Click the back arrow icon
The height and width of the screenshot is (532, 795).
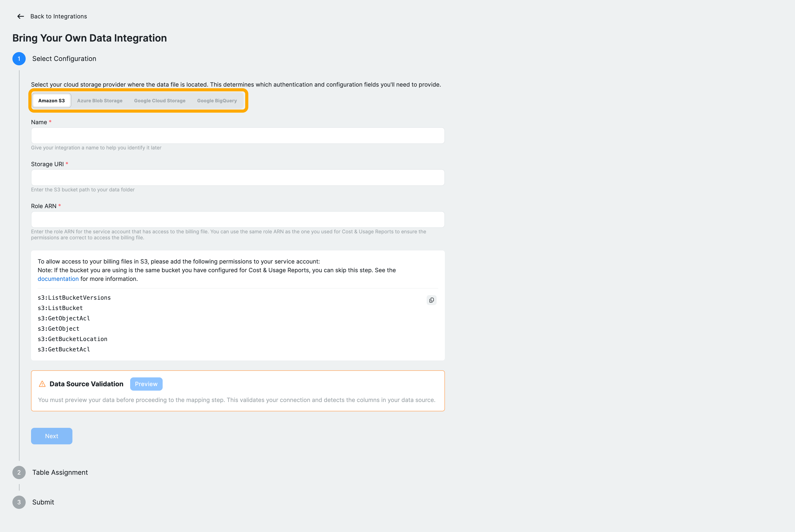(x=20, y=16)
